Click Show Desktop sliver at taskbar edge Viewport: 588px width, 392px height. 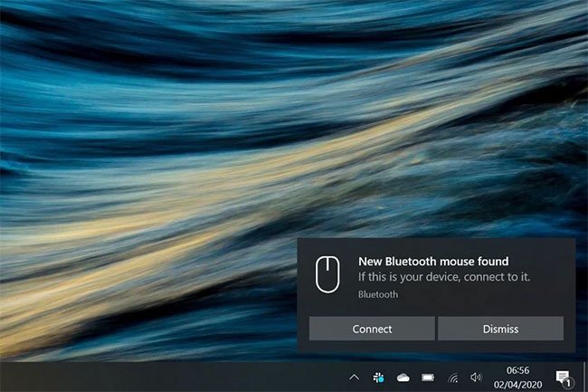click(585, 377)
